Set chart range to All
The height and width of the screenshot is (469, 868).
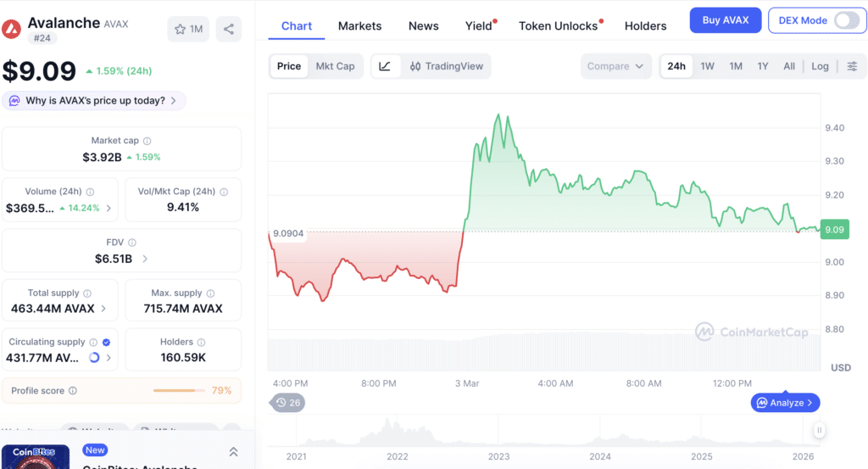pos(789,66)
